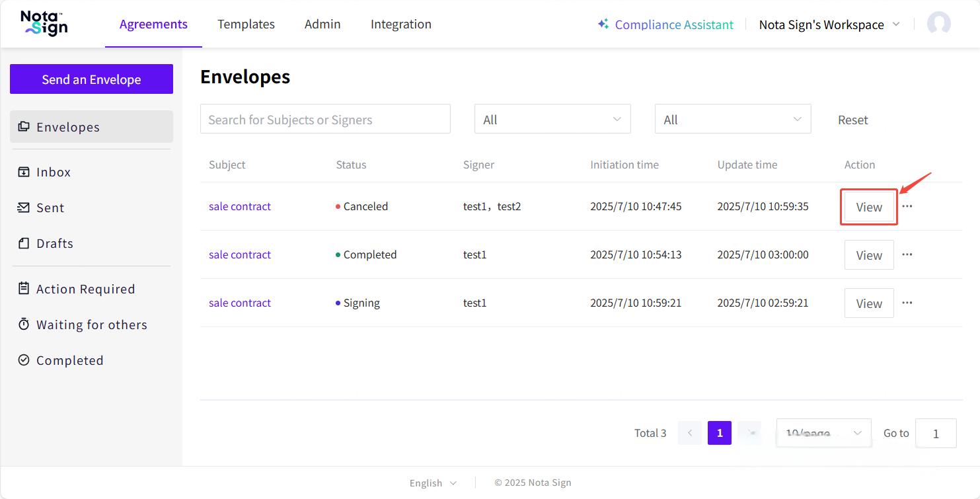
Task: Click the Completed checkmark icon
Action: click(x=24, y=360)
